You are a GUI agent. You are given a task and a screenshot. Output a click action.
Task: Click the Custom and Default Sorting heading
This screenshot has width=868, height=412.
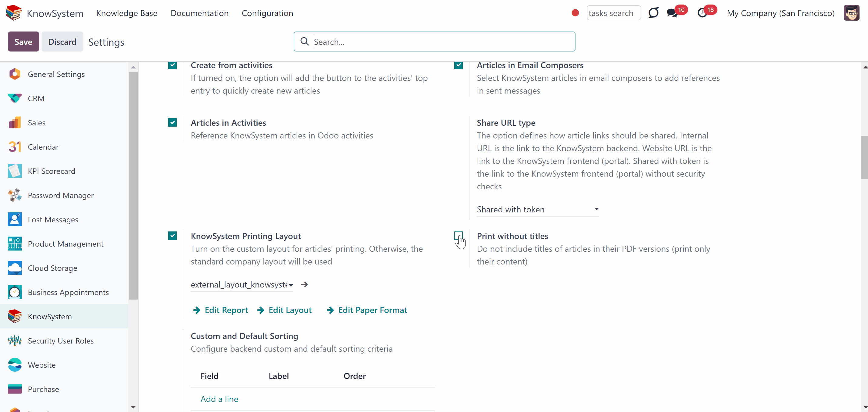pos(244,336)
